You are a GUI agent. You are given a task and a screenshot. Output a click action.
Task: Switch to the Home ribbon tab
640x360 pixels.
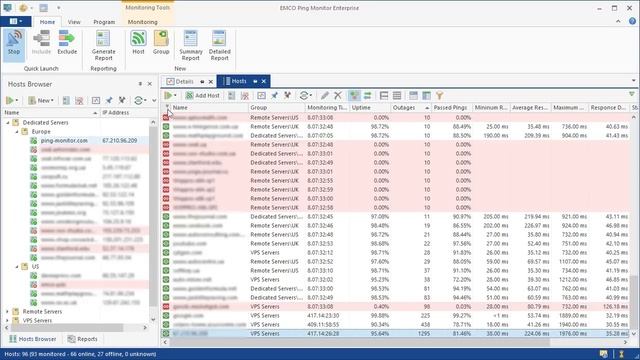[x=47, y=22]
